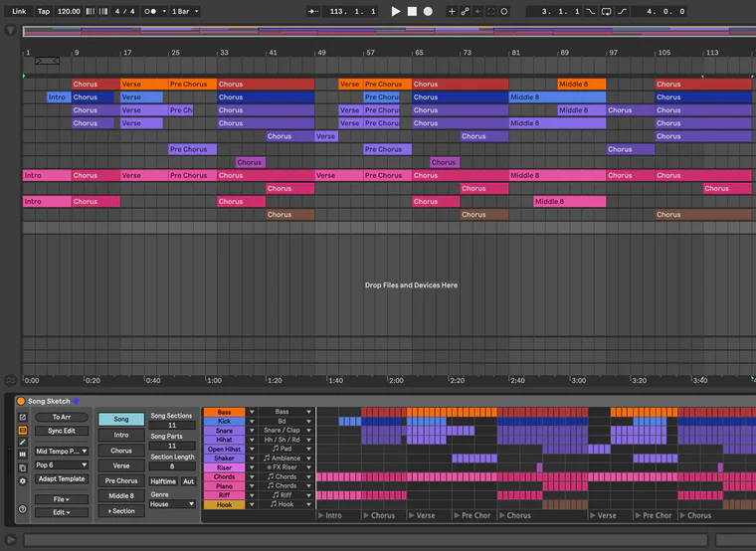This screenshot has height=551, width=756.
Task: Select the Pre Chorus section tab
Action: coord(120,480)
